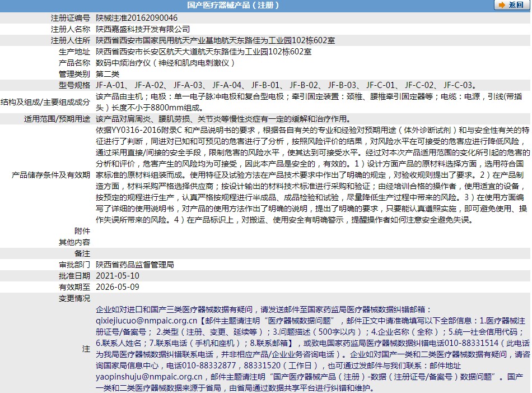The image size is (532, 393).
Task: Click the 批准日期 label
Action: click(74, 276)
